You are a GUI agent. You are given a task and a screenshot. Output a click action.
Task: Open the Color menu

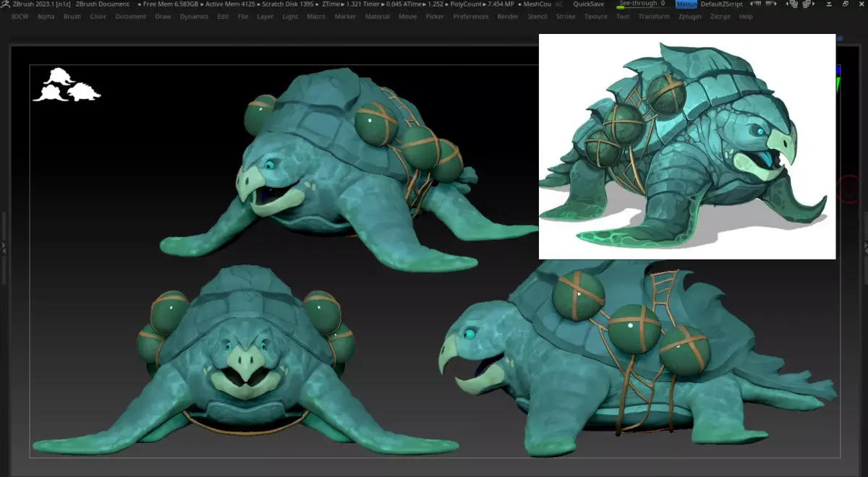98,17
